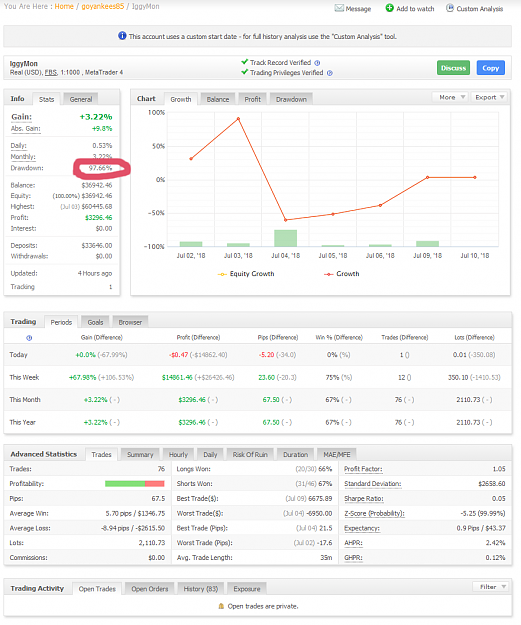Click the lock icon beside Open trades are private
This screenshot has height=625, width=521.
pos(221,606)
